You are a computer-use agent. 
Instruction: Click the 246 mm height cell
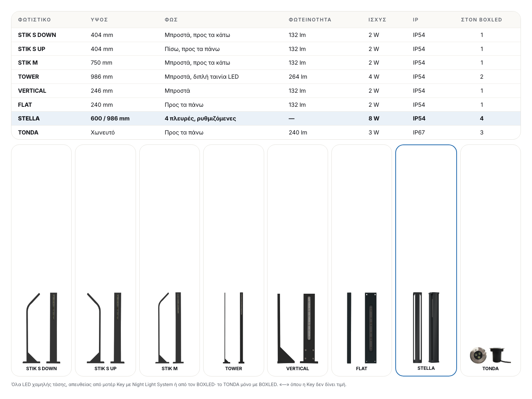(102, 91)
